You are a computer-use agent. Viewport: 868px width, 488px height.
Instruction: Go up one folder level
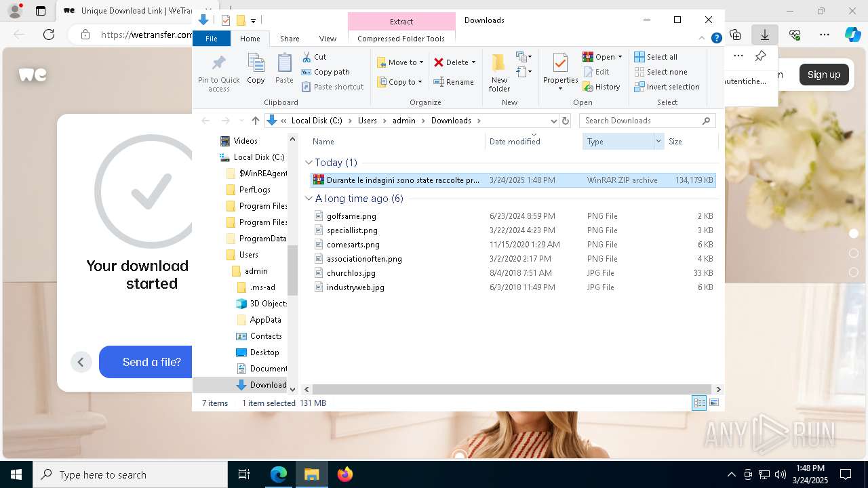[x=255, y=121]
